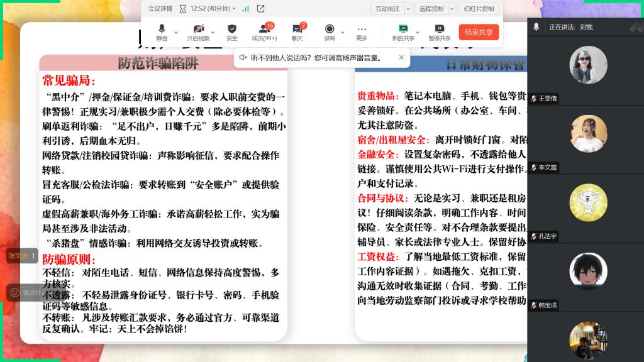Open the 聊天 chat panel
This screenshot has height=362, width=644.
[x=297, y=32]
